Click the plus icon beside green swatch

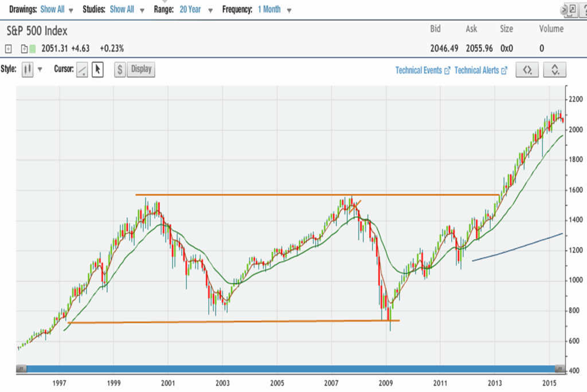pyautogui.click(x=25, y=49)
